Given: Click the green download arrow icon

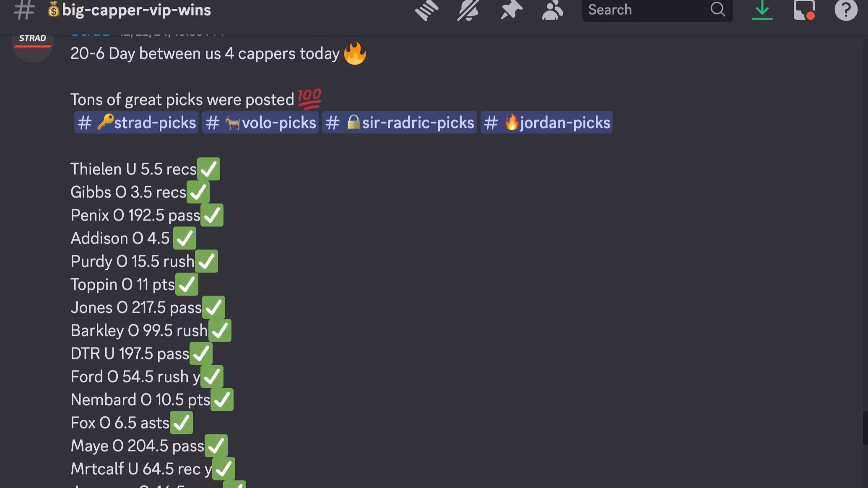Looking at the screenshot, I should [762, 10].
